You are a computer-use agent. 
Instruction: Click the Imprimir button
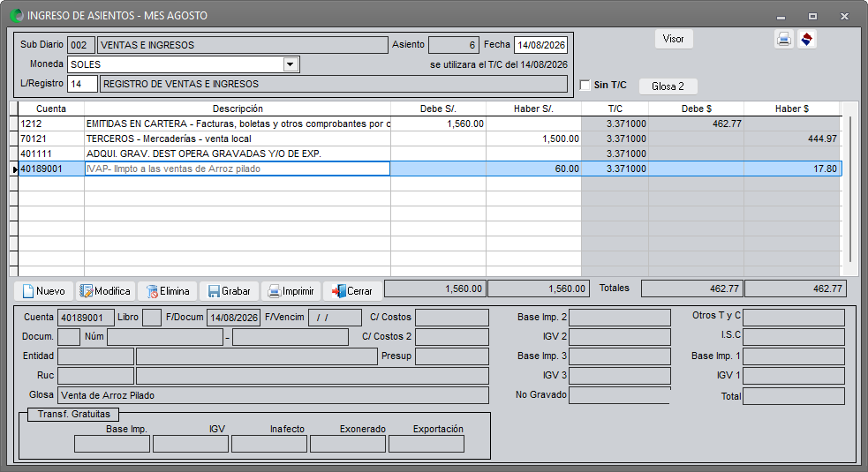291,291
